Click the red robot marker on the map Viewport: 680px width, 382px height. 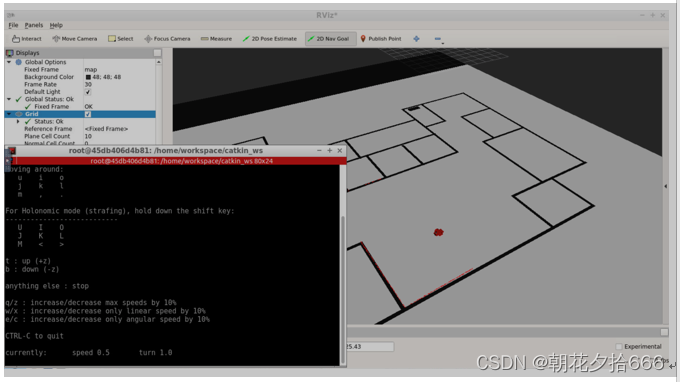[x=438, y=232]
